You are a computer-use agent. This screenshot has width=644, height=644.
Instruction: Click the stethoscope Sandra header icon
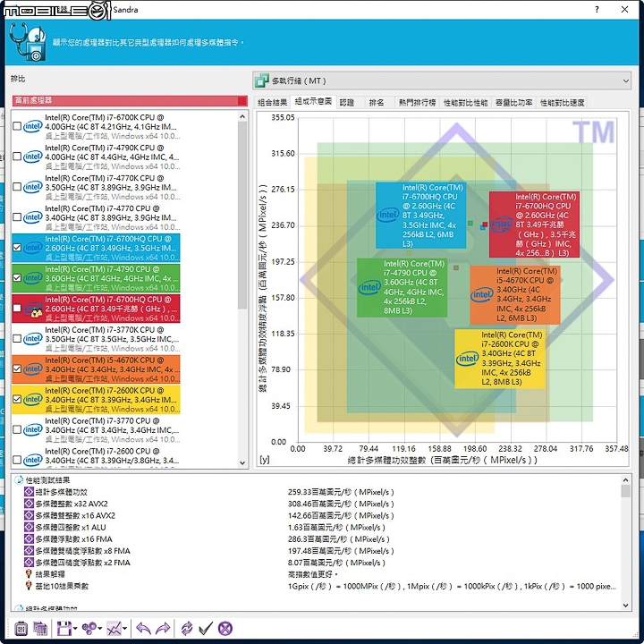(27, 41)
